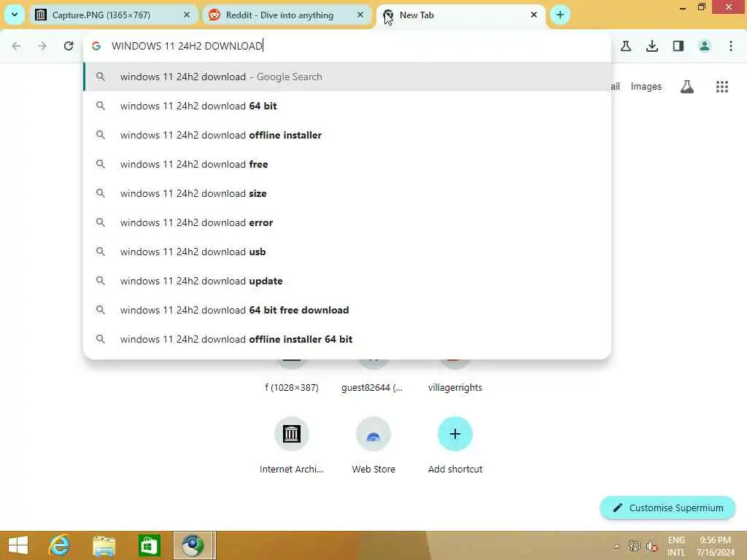Toggle the side panel icon
The height and width of the screenshot is (560, 747).
click(x=678, y=46)
